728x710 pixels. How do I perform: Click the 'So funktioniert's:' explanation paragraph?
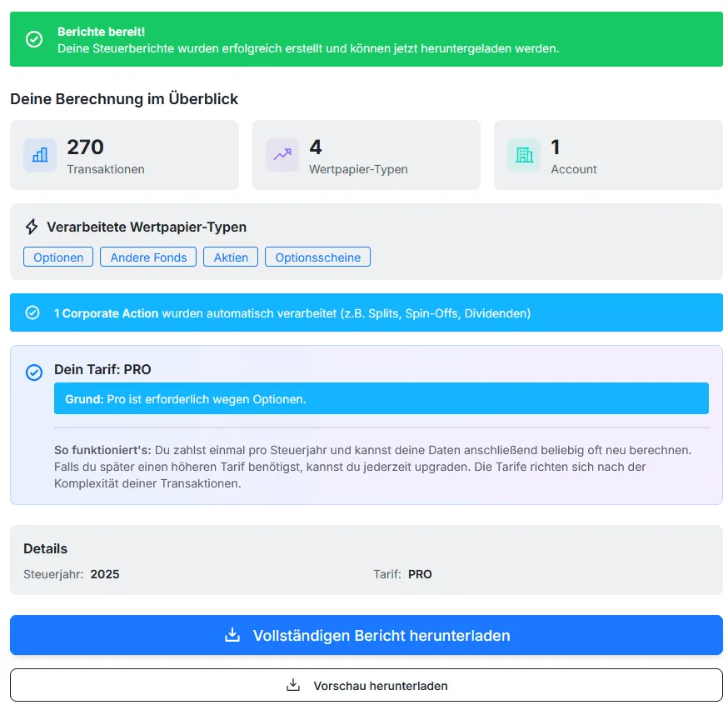coord(373,467)
